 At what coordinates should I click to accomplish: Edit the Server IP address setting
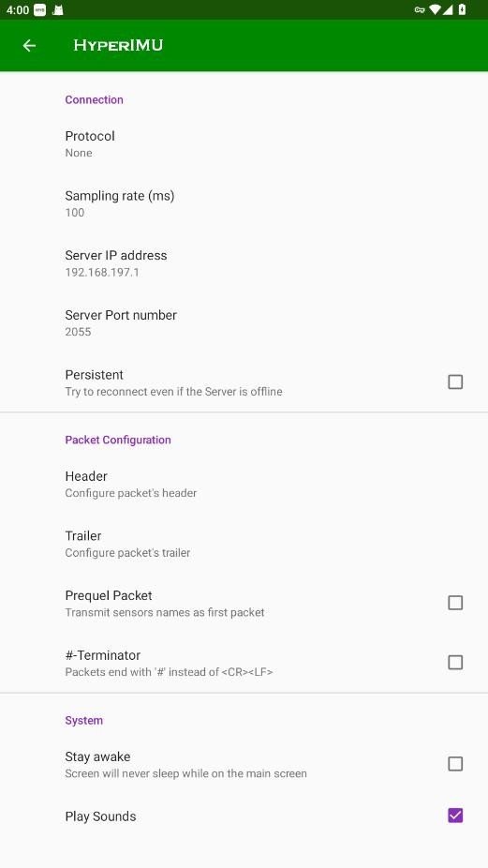click(x=244, y=263)
